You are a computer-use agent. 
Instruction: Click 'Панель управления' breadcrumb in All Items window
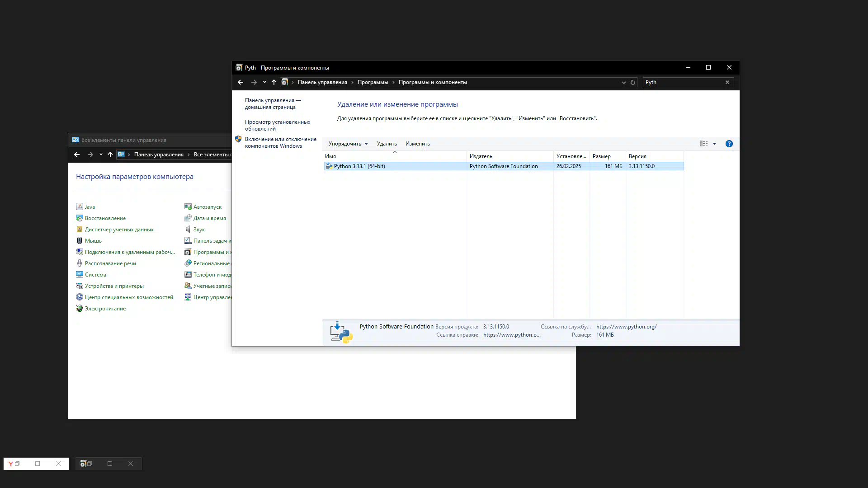click(x=159, y=155)
